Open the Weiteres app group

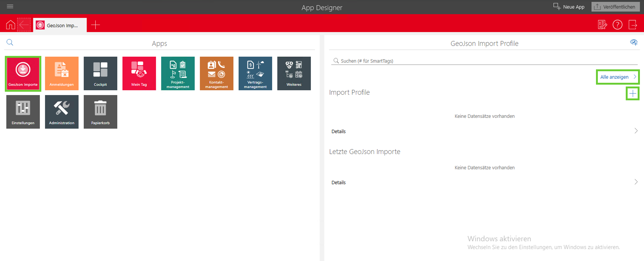point(294,73)
